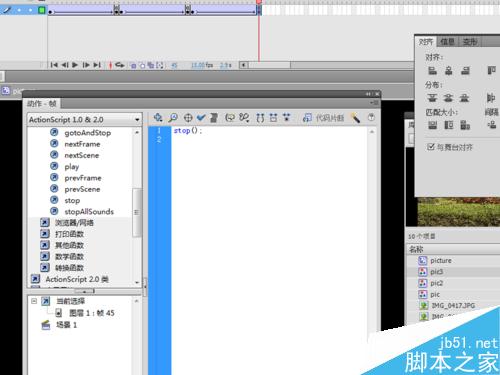
Task: Click Align left edge icon
Action: pos(432,71)
